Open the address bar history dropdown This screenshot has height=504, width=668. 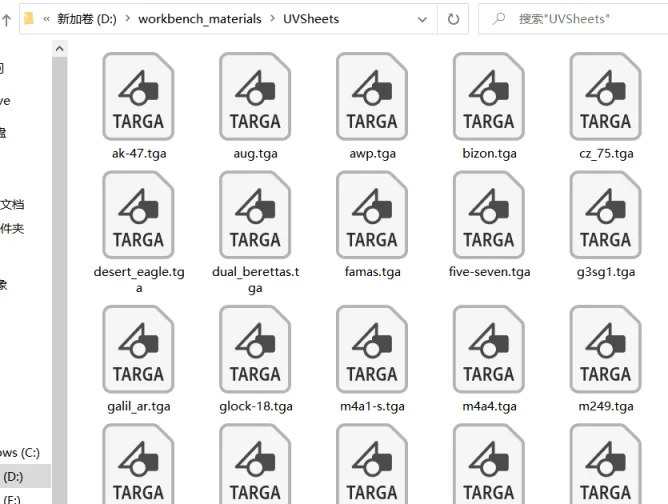click(x=422, y=19)
